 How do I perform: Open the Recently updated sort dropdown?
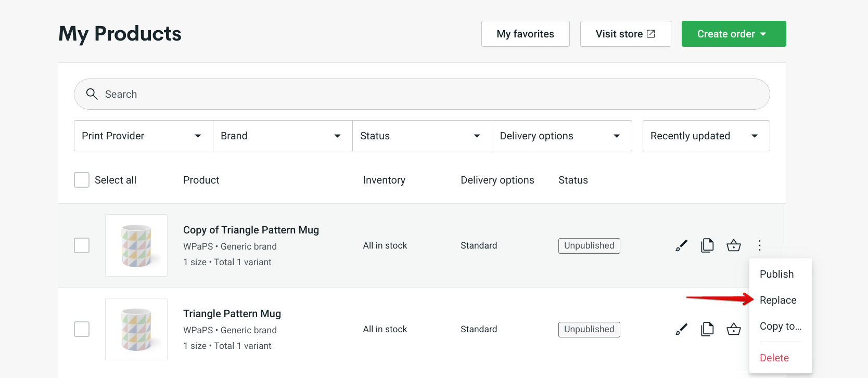[x=706, y=136]
